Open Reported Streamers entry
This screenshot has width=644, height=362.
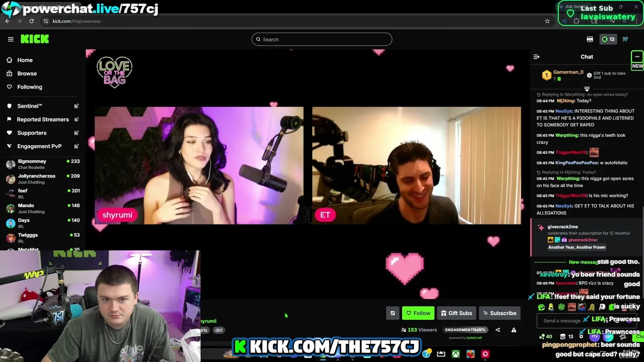(x=43, y=120)
